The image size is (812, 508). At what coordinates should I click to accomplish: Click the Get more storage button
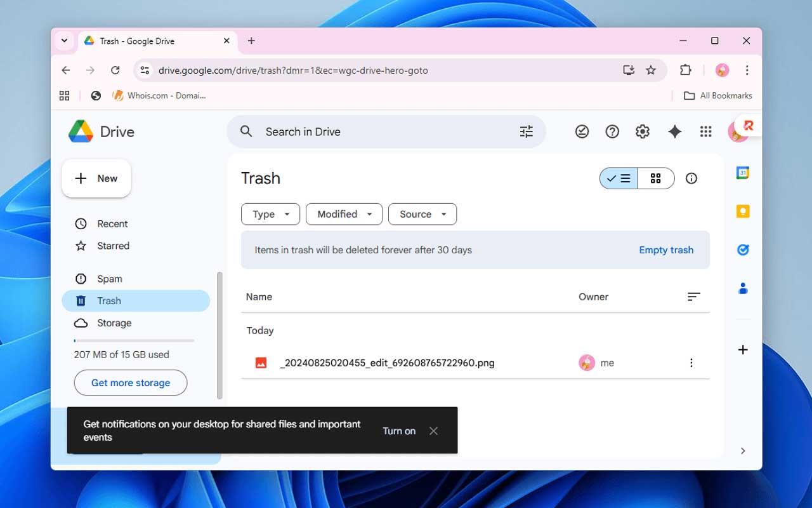(x=131, y=383)
